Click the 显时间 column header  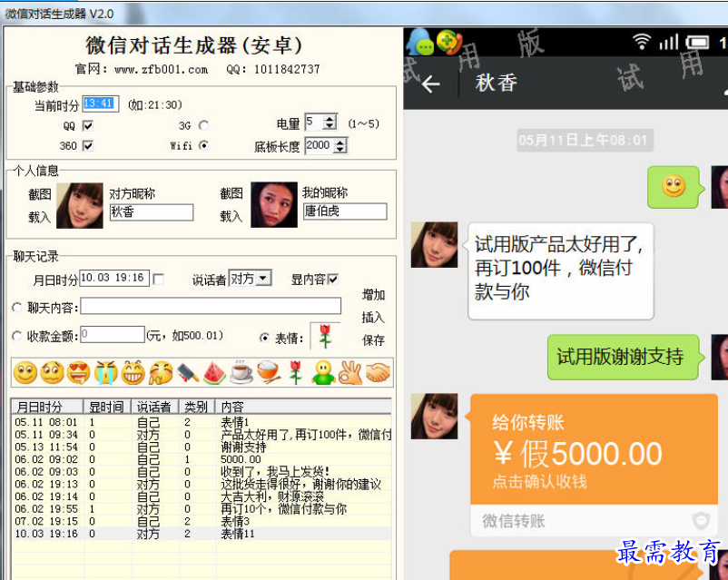click(107, 407)
